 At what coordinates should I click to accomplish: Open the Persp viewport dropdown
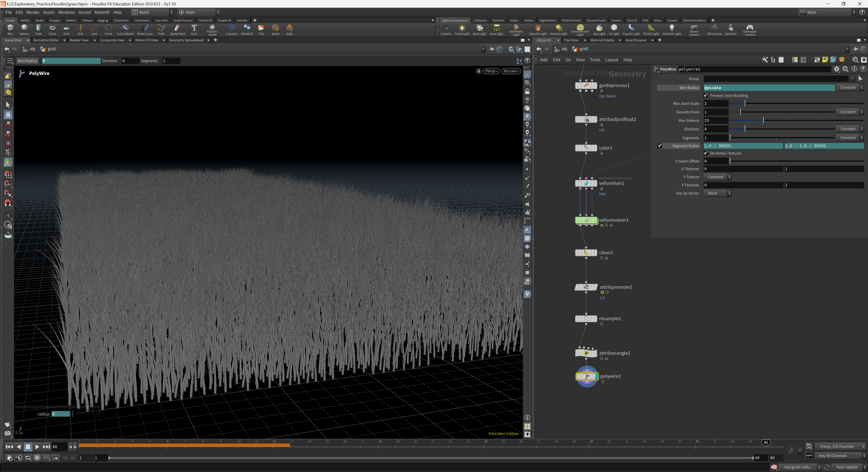pos(491,71)
